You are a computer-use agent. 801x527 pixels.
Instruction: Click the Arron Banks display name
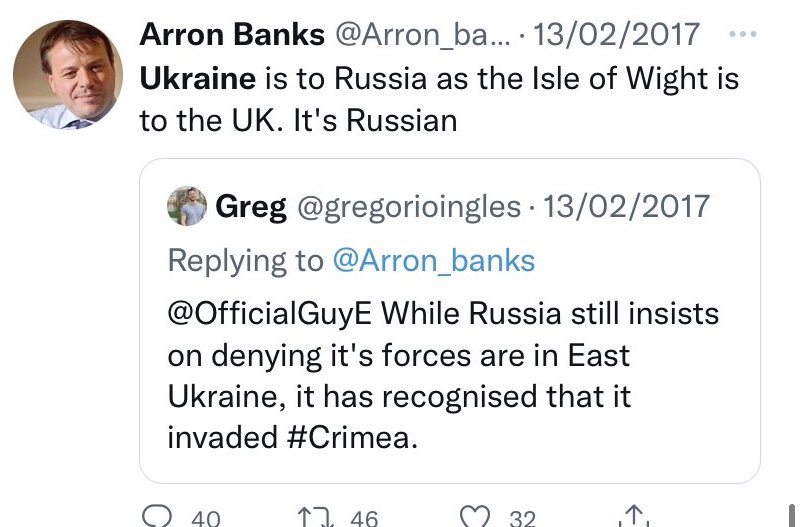[232, 35]
